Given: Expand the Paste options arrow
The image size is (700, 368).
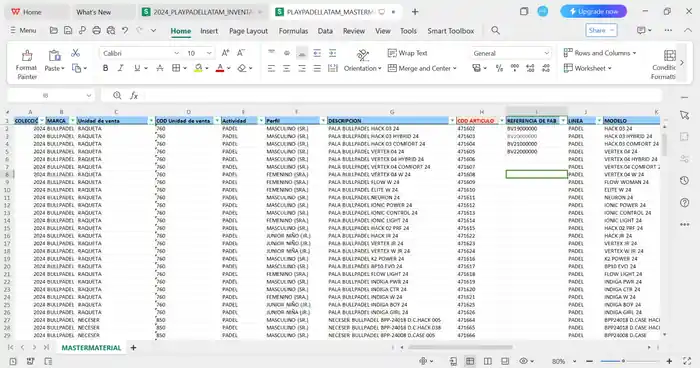Looking at the screenshot, I should pyautogui.click(x=63, y=68).
